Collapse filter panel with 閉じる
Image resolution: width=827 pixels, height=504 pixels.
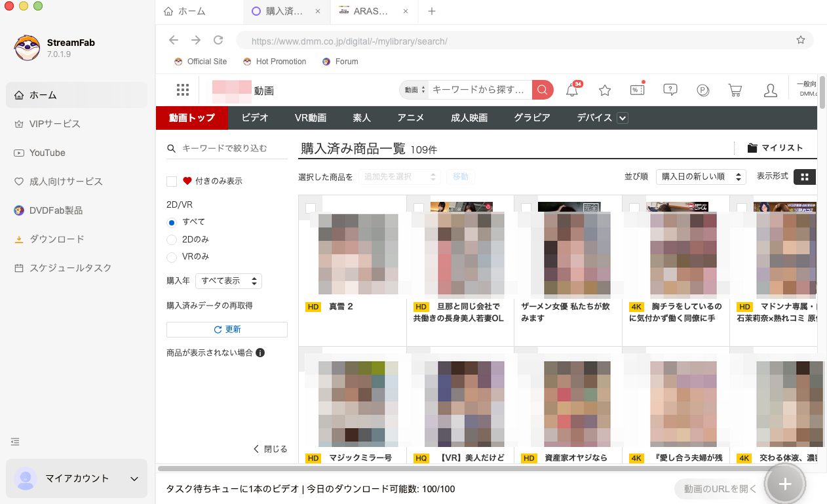point(270,449)
